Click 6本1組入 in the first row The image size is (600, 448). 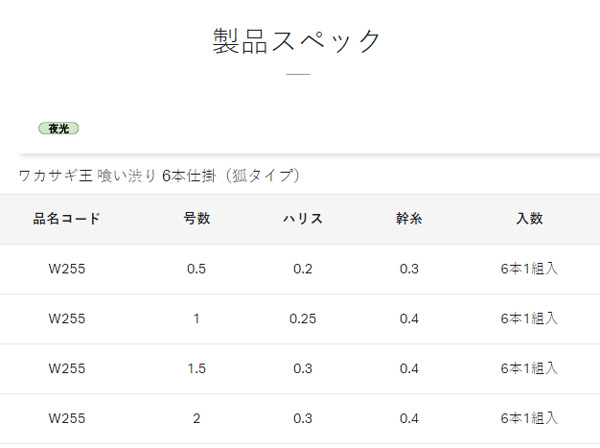[529, 269]
